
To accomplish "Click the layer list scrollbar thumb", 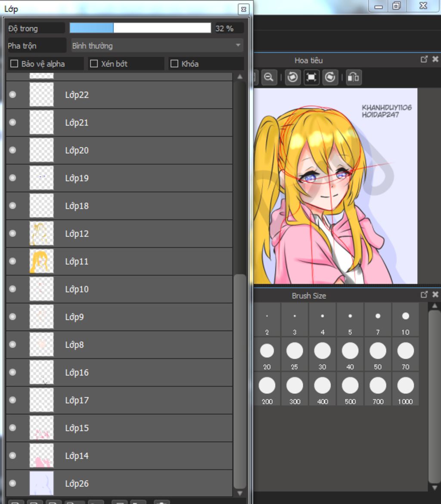I will (240, 381).
